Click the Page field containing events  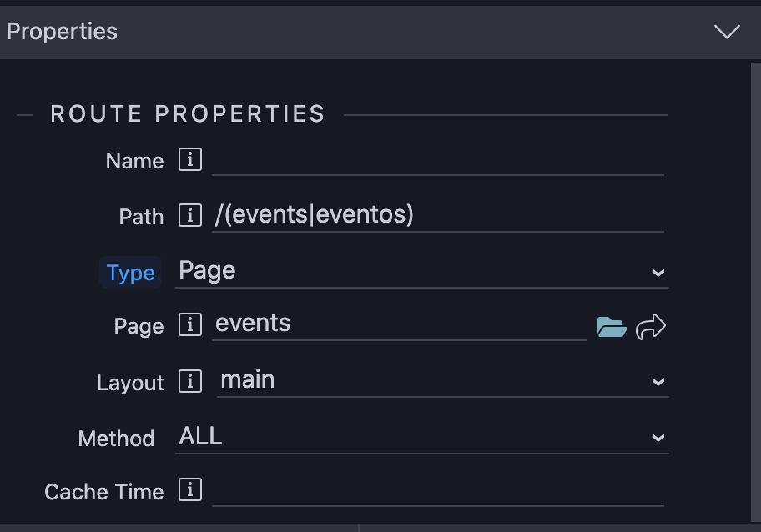coord(400,325)
